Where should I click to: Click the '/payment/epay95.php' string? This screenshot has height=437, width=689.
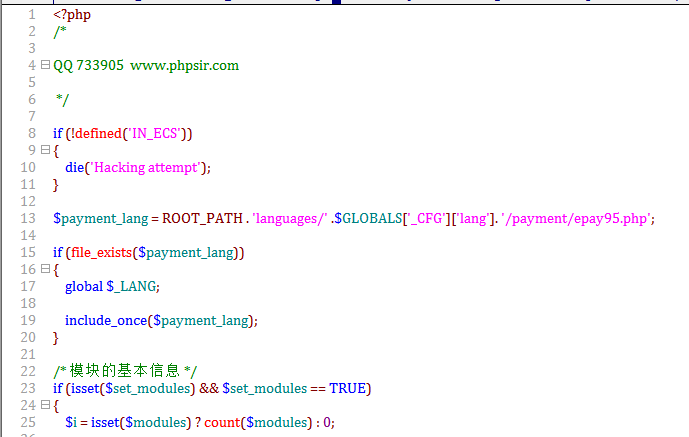point(576,219)
